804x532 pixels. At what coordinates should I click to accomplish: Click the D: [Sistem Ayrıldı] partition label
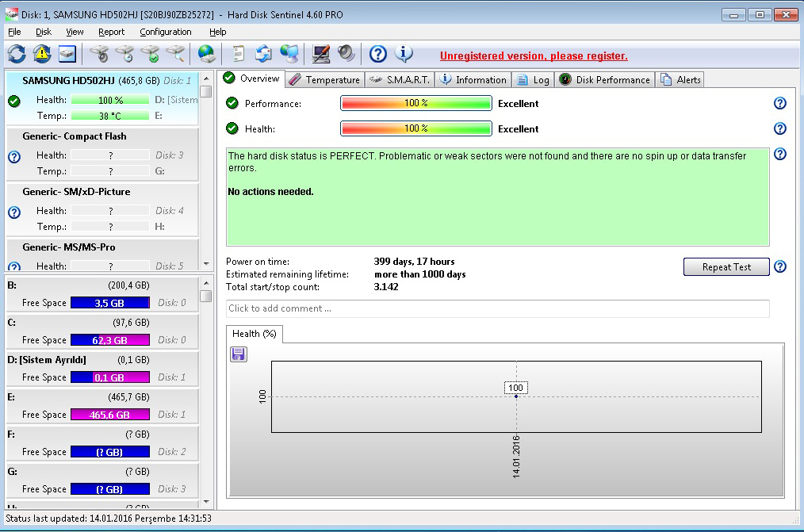(x=47, y=360)
